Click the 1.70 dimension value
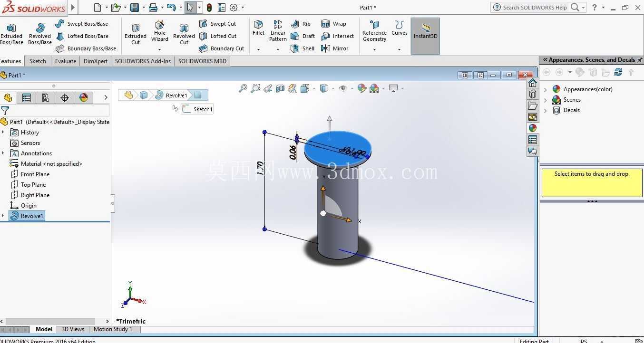Viewport: 644px width, 343px height. [260, 168]
